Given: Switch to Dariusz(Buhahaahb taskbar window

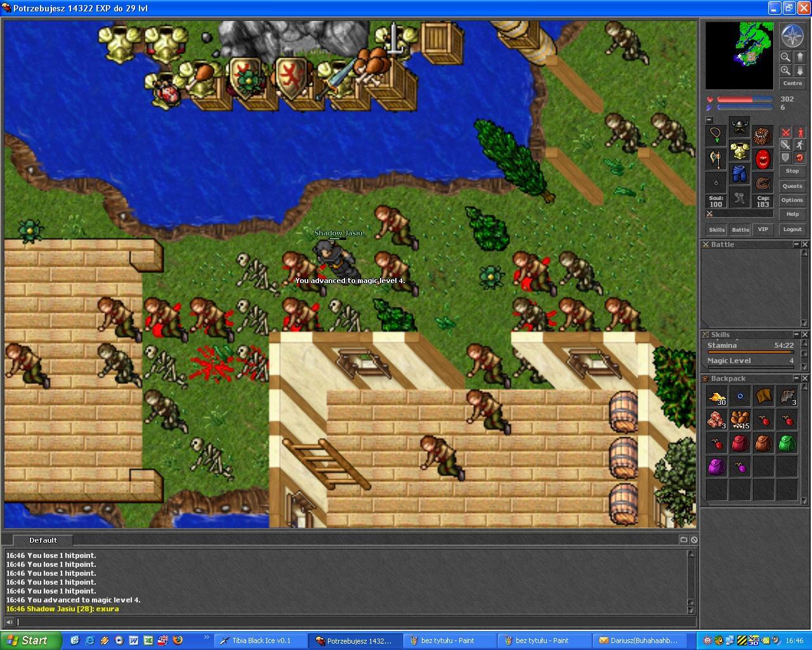Looking at the screenshot, I should 639,640.
